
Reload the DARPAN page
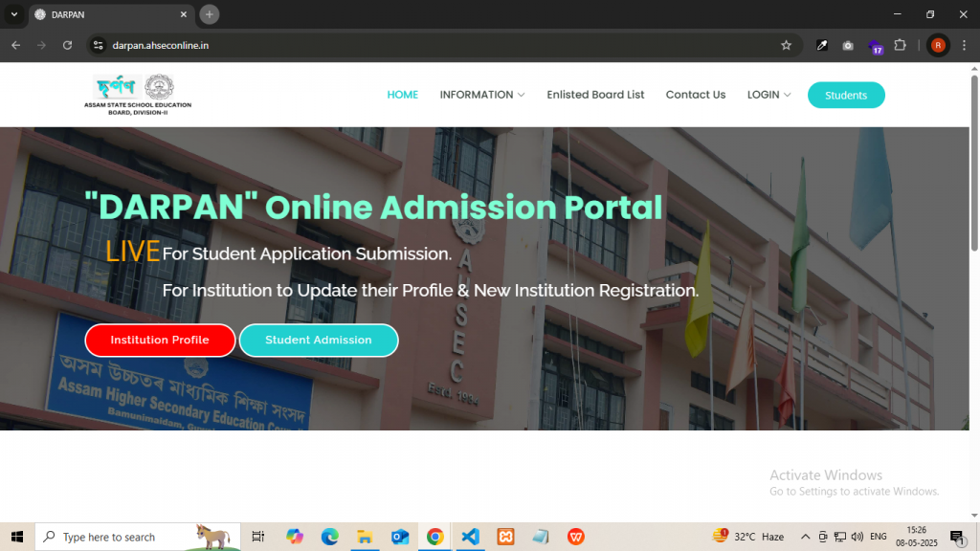point(68,45)
